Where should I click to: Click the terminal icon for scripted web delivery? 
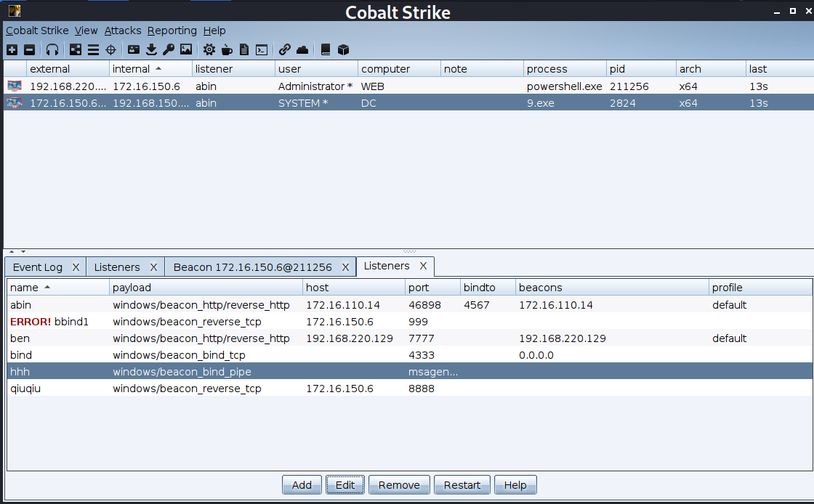click(262, 50)
